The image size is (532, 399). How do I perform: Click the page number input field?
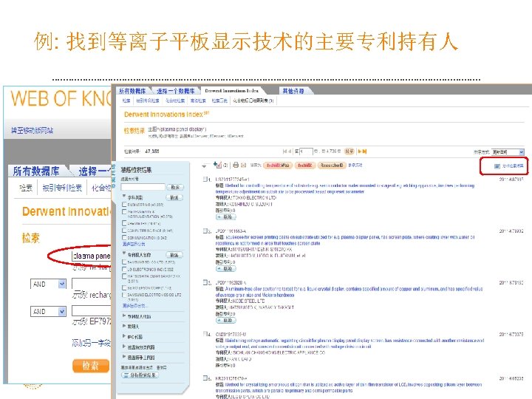tap(306, 151)
